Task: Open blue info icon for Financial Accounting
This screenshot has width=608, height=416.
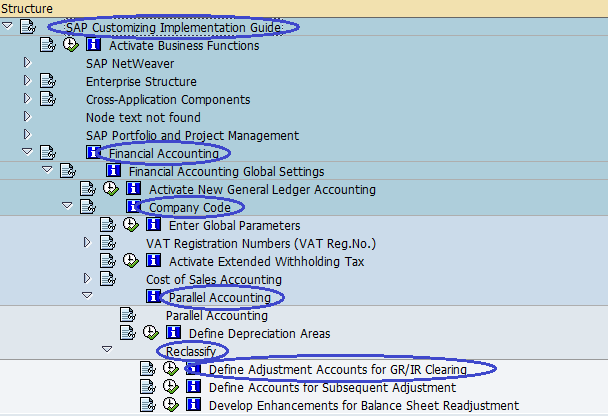Action: click(x=93, y=152)
